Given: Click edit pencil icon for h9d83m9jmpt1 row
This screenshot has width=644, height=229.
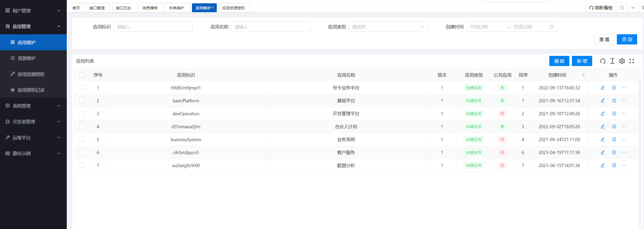Looking at the screenshot, I should coord(603,88).
